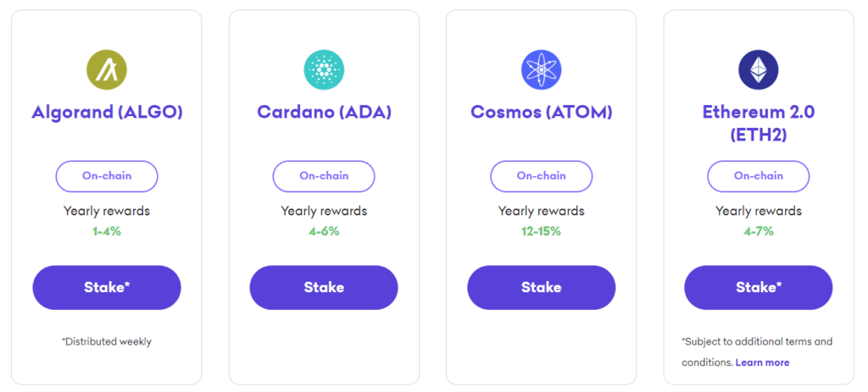The image size is (868, 392).
Task: Select the On-chain pill under Ethereum 2.0
Action: pos(758,176)
